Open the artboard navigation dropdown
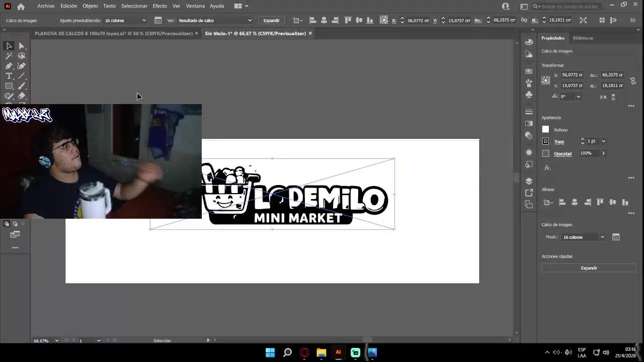The height and width of the screenshot is (362, 644). coord(99,340)
